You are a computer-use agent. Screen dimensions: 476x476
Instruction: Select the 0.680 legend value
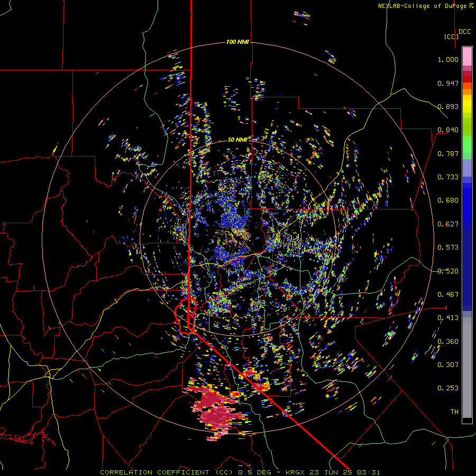click(448, 200)
